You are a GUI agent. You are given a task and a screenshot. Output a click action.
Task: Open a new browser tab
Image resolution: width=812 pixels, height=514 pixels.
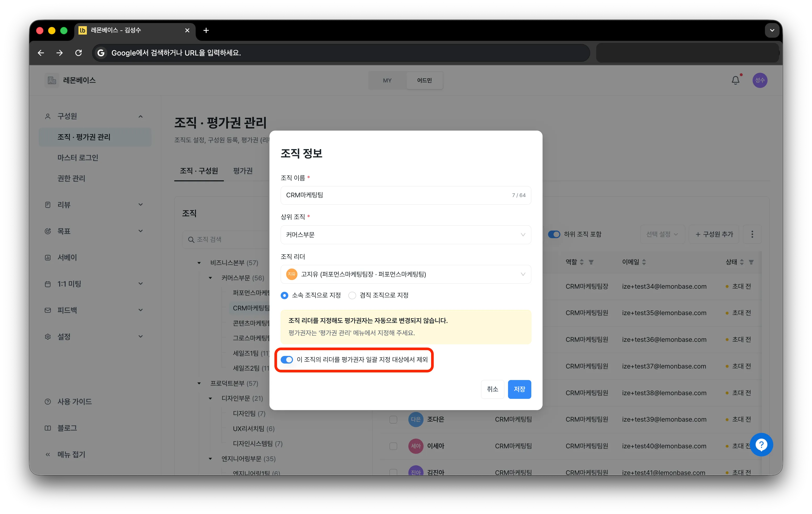tap(206, 31)
